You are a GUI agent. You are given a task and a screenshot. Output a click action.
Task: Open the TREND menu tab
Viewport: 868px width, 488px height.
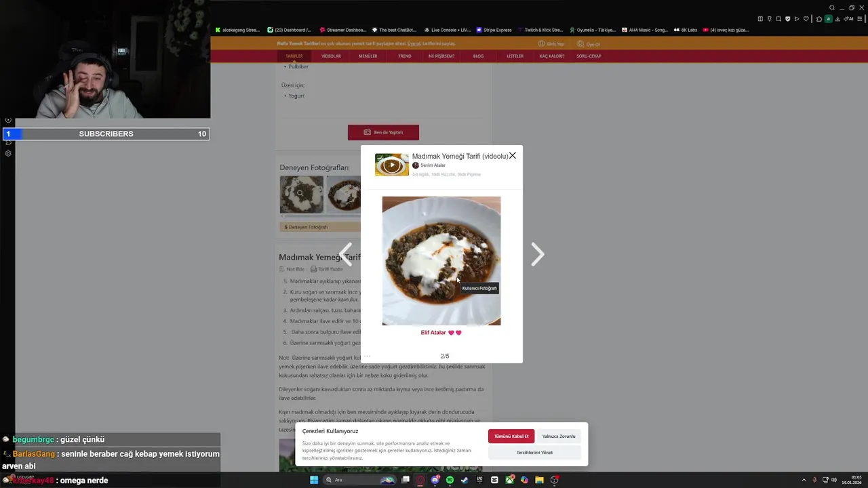[x=405, y=56]
